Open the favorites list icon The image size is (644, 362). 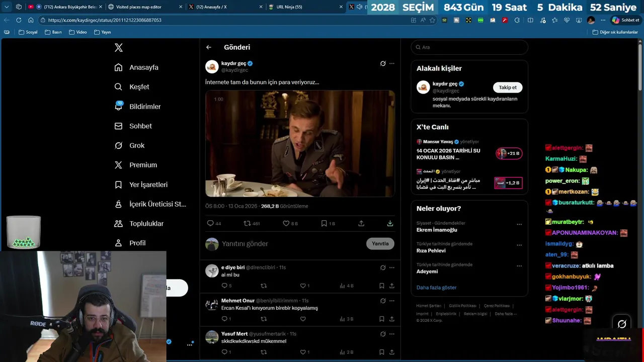554,20
